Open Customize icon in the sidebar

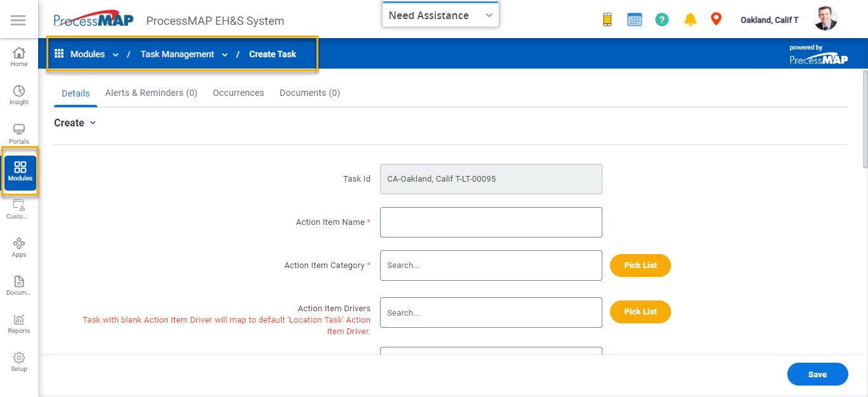(x=19, y=210)
